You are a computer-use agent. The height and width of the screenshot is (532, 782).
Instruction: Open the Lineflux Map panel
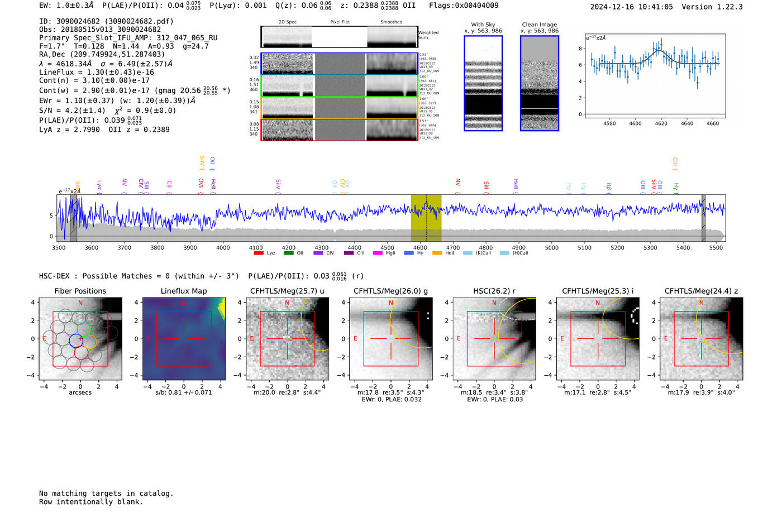[x=184, y=339]
